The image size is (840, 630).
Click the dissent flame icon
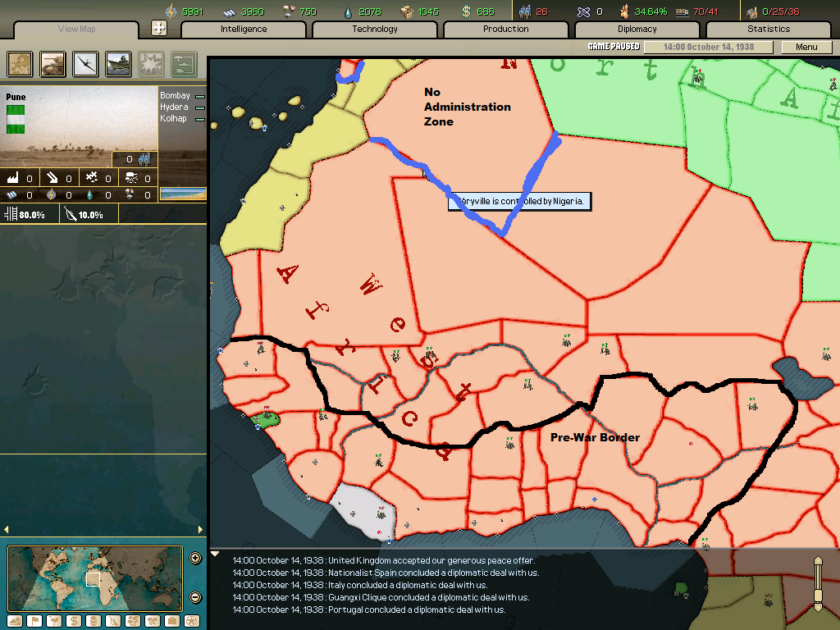coord(624,11)
